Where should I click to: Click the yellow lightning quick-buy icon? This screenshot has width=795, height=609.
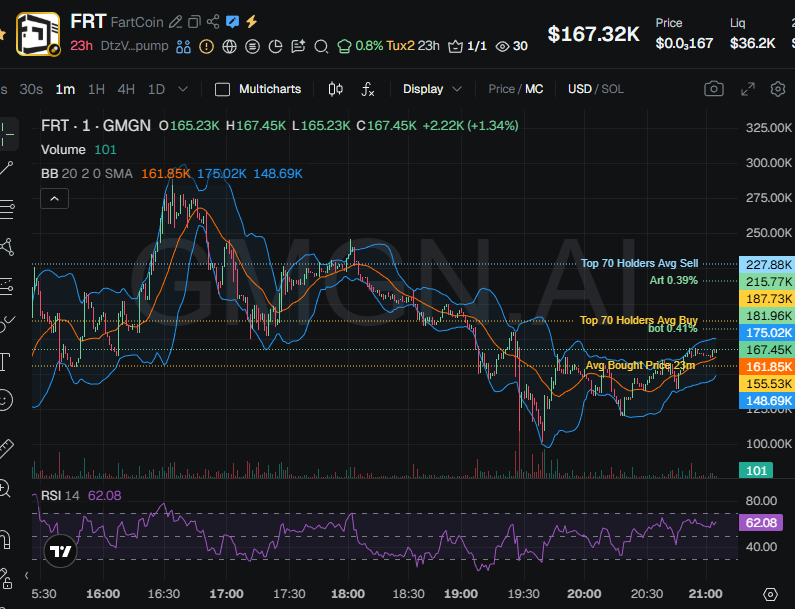tap(251, 21)
